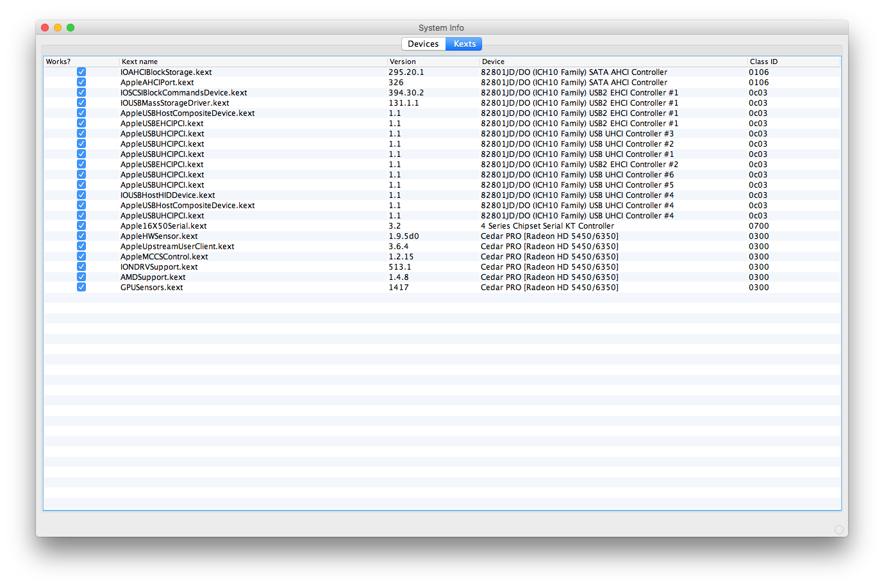Viewport: 884px width, 588px height.
Task: Uncheck Works for AppleUpstreamUserClient.kext
Action: [81, 247]
